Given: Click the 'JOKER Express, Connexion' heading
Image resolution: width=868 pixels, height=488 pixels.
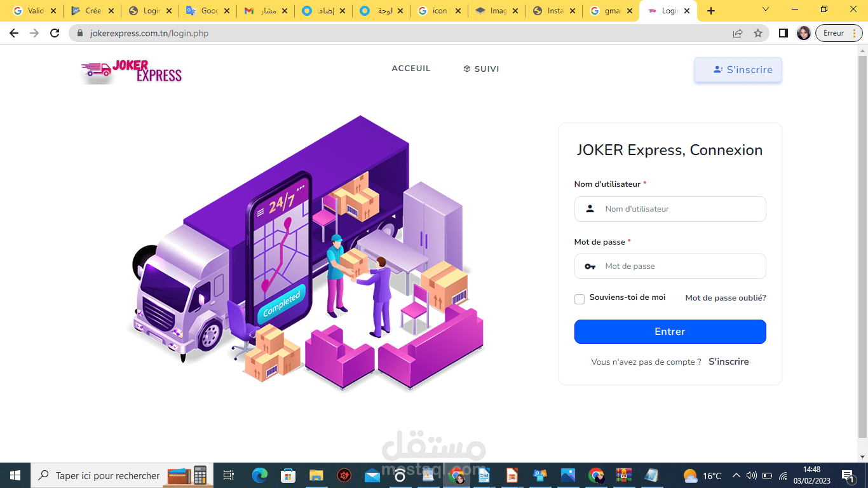Looking at the screenshot, I should pos(670,151).
